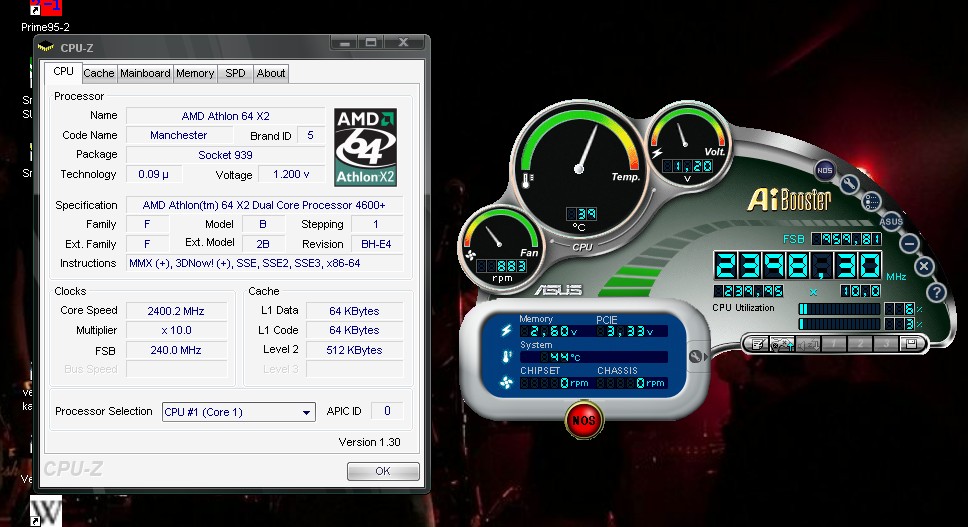Click the large MHz frequency display in AI Booster
The width and height of the screenshot is (968, 527).
coord(798,266)
